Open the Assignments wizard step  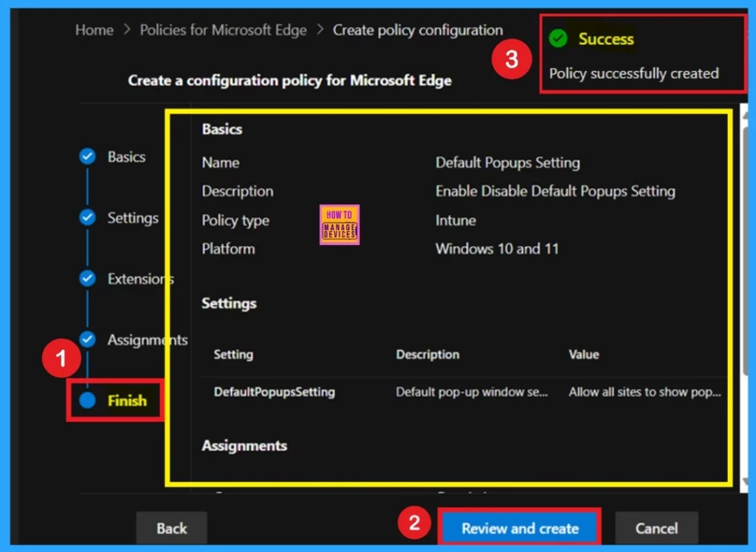coord(147,340)
